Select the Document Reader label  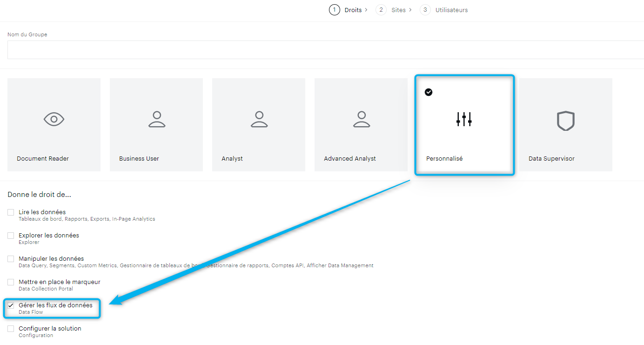43,159
